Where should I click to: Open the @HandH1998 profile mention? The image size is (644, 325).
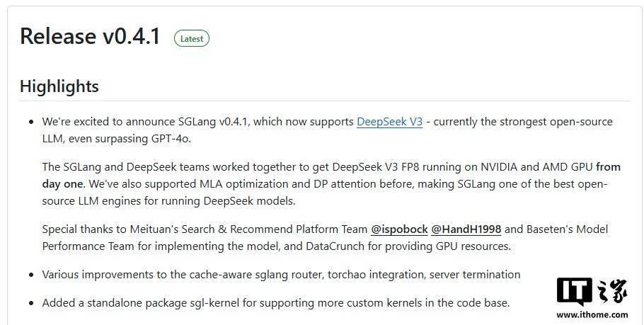click(466, 229)
